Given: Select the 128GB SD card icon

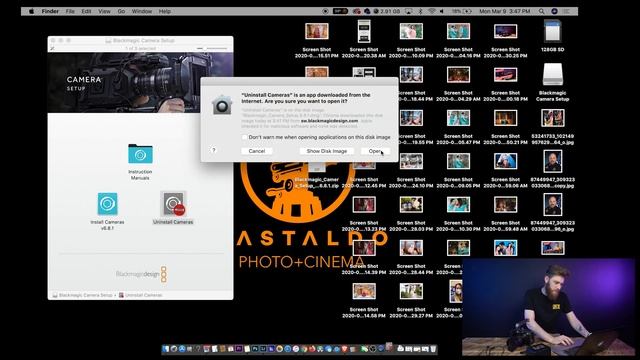Looking at the screenshot, I should (553, 31).
